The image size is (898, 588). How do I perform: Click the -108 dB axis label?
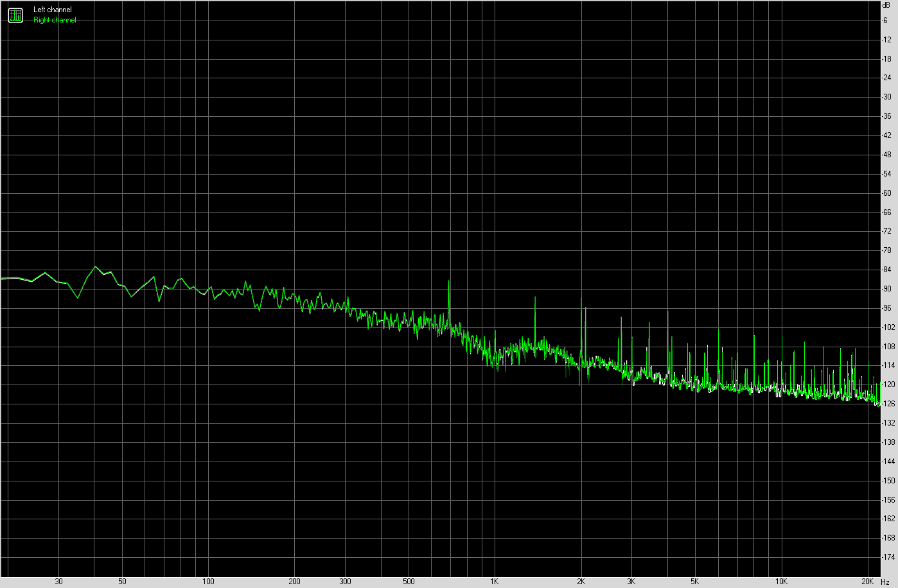click(x=888, y=346)
